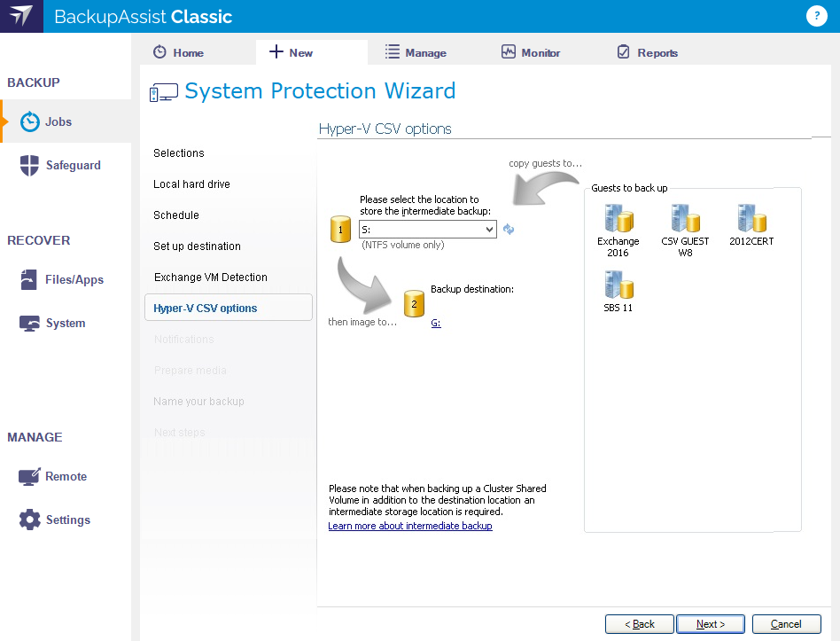
Task: Switch to the Monitor tab
Action: (x=531, y=52)
